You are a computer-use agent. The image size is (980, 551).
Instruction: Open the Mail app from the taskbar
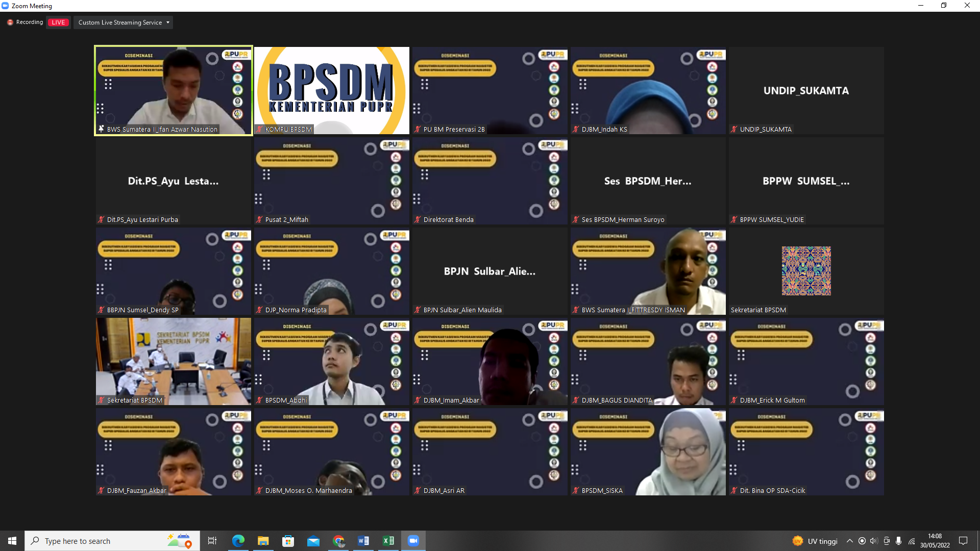(313, 541)
